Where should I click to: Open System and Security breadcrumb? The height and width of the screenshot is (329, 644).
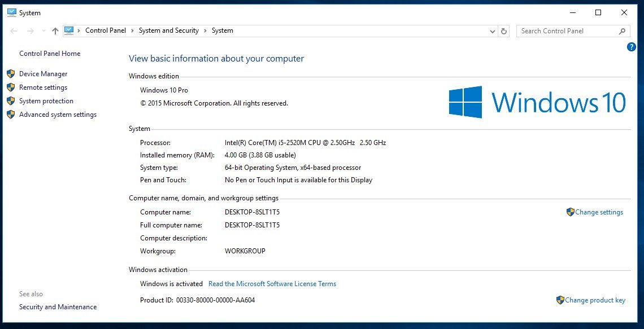coord(169,30)
